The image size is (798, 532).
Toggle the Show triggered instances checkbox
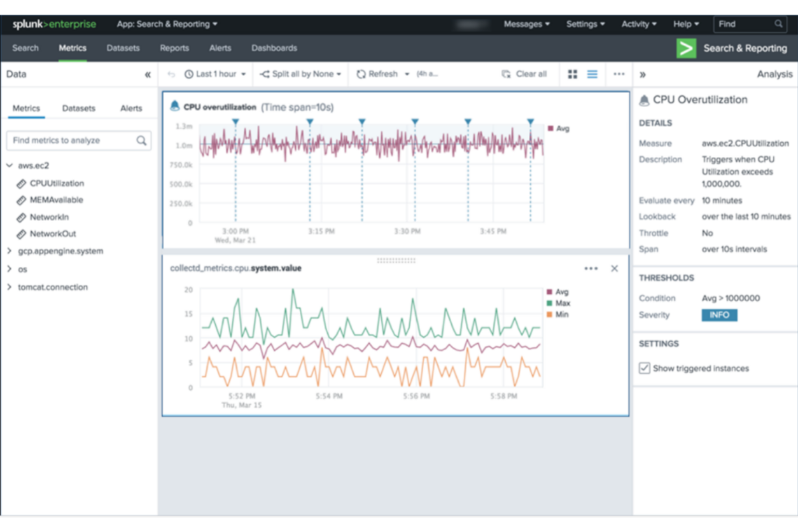(644, 368)
